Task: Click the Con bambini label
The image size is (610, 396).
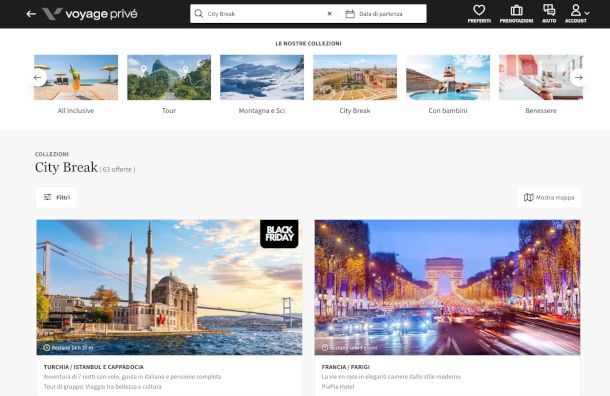Action: 448,110
